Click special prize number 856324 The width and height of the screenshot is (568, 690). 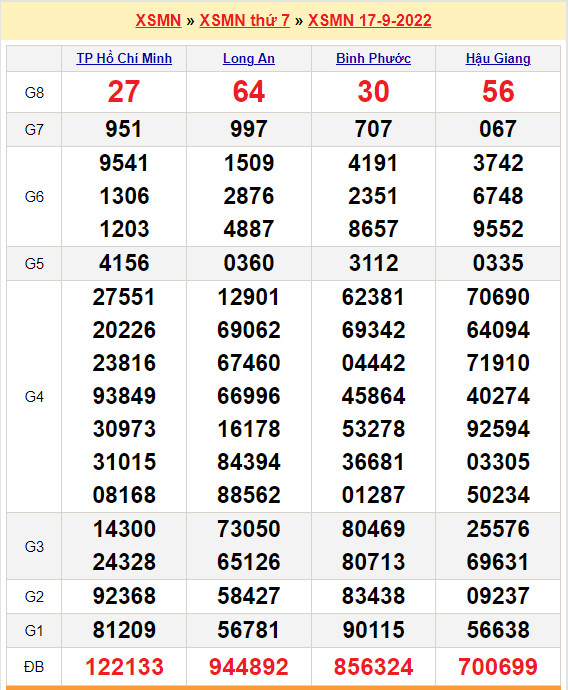pos(374,667)
